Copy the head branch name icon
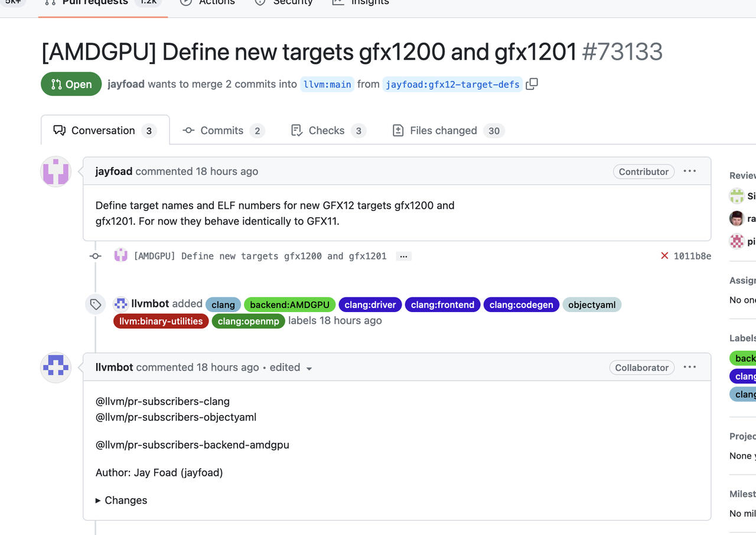The image size is (756, 535). [532, 84]
